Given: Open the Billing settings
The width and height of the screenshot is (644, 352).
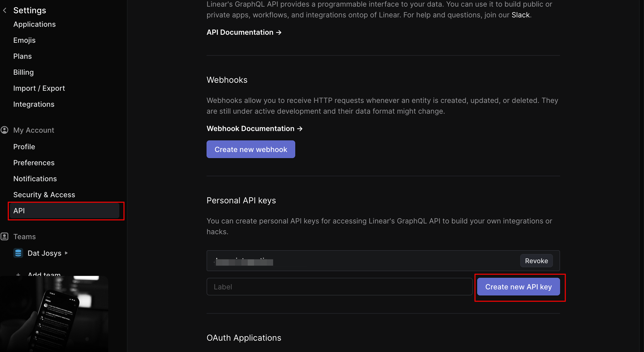Looking at the screenshot, I should pos(23,72).
